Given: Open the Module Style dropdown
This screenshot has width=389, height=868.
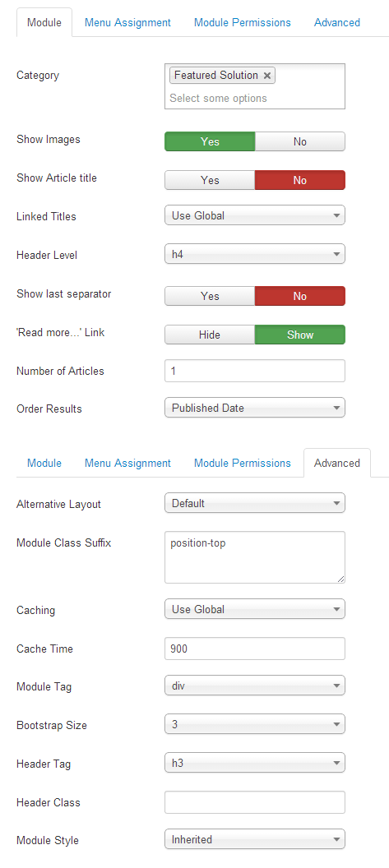Looking at the screenshot, I should 255,839.
